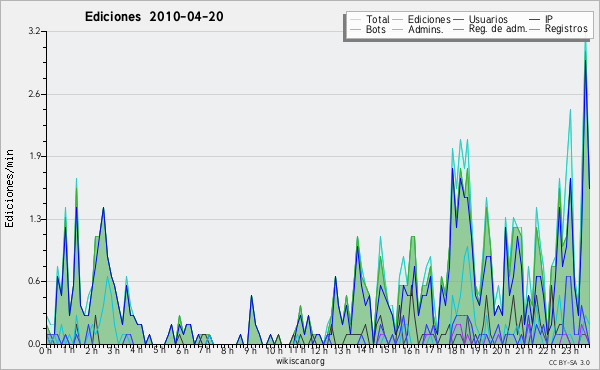Click the chart title Ediciones 2010-04-20
The height and width of the screenshot is (370, 600).
(154, 16)
